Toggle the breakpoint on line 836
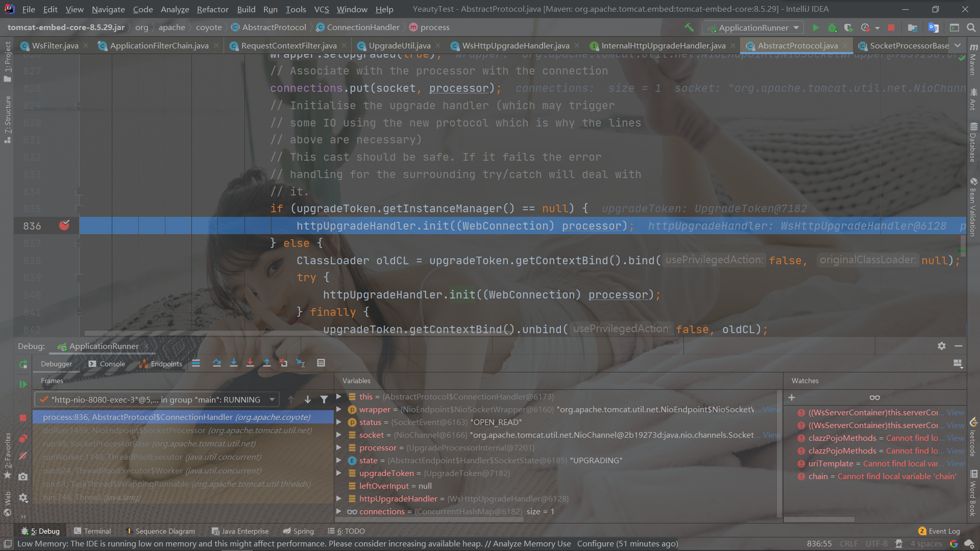980x551 pixels. click(64, 226)
